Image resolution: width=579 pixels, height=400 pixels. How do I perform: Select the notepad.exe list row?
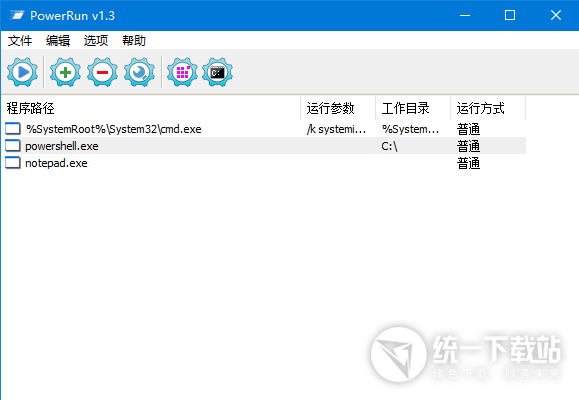click(265, 163)
